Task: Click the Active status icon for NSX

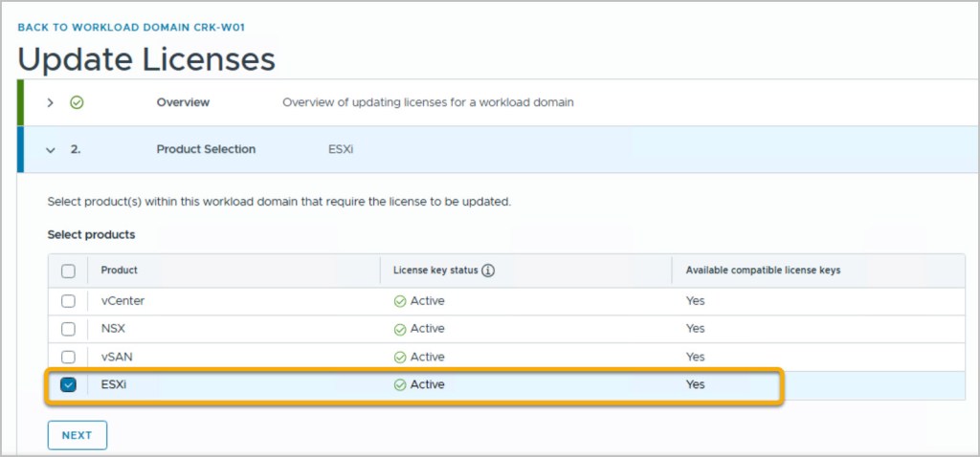Action: tap(400, 329)
